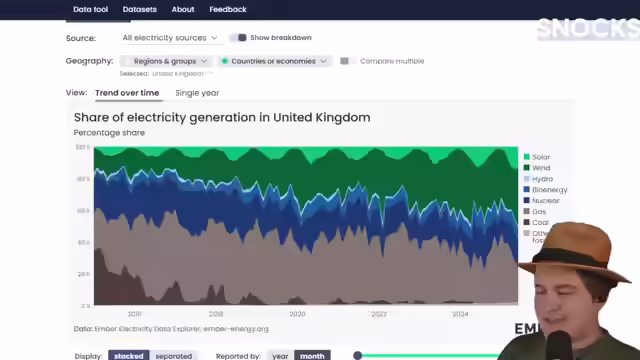Click the Gas legend color swatch

527,211
